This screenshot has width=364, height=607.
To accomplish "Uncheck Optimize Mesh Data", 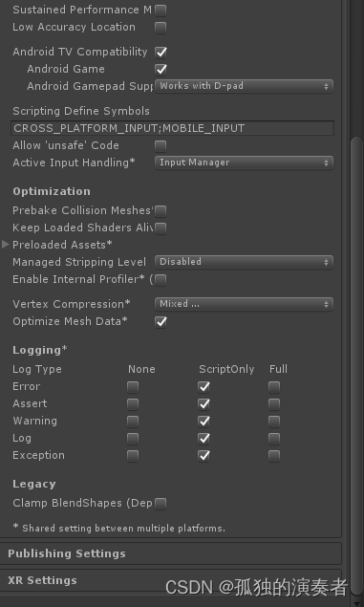I will [161, 322].
